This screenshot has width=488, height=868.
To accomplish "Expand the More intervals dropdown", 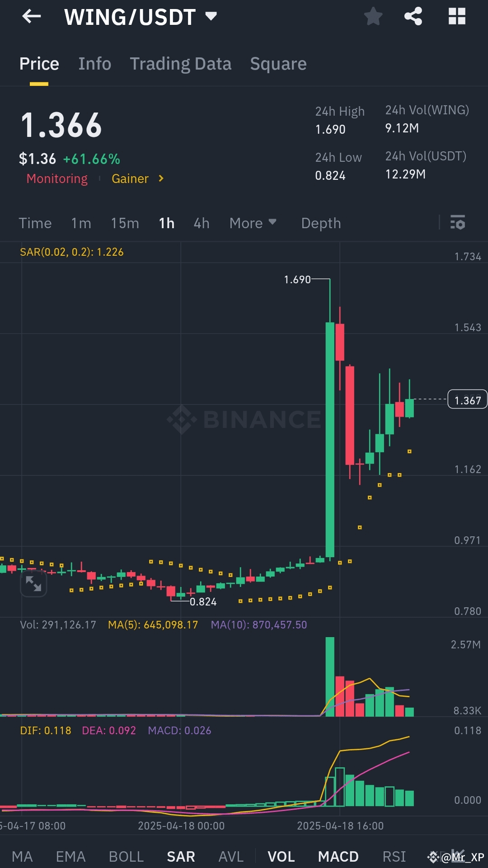I will pos(252,223).
